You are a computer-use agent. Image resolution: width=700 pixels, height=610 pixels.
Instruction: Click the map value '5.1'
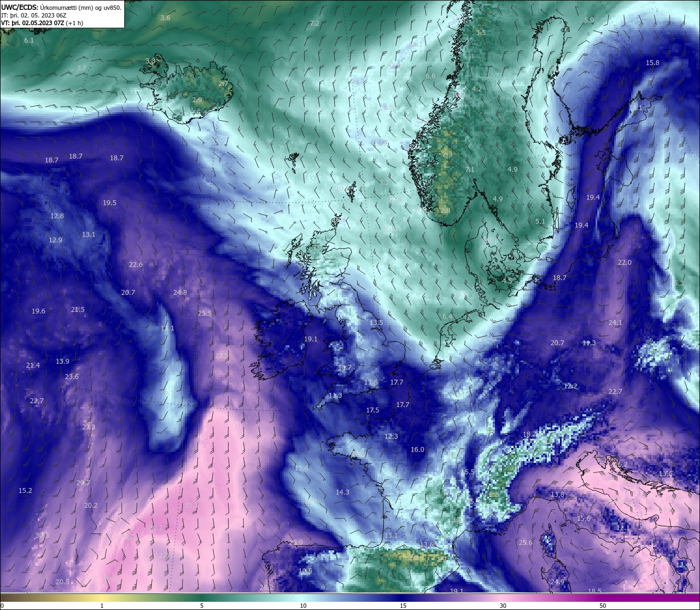(x=540, y=222)
